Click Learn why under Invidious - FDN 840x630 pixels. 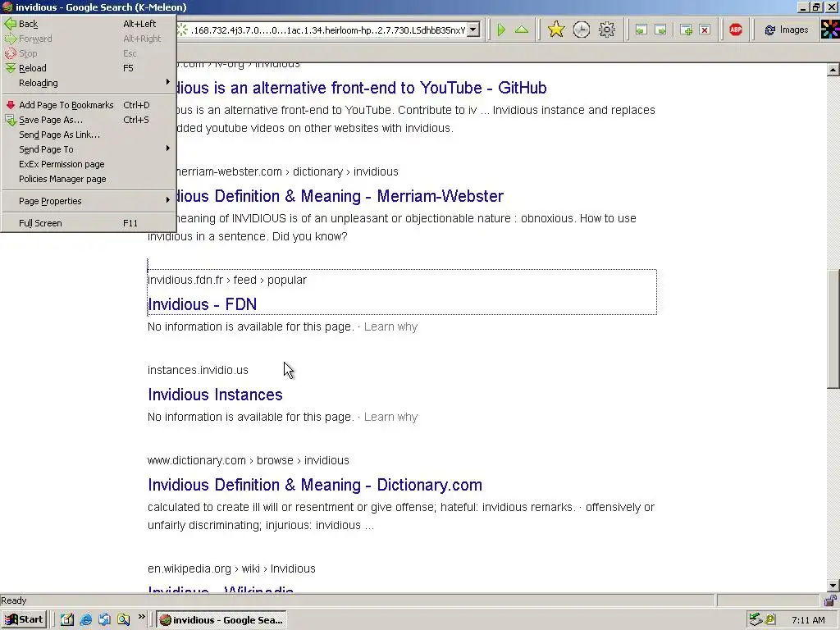coord(390,326)
